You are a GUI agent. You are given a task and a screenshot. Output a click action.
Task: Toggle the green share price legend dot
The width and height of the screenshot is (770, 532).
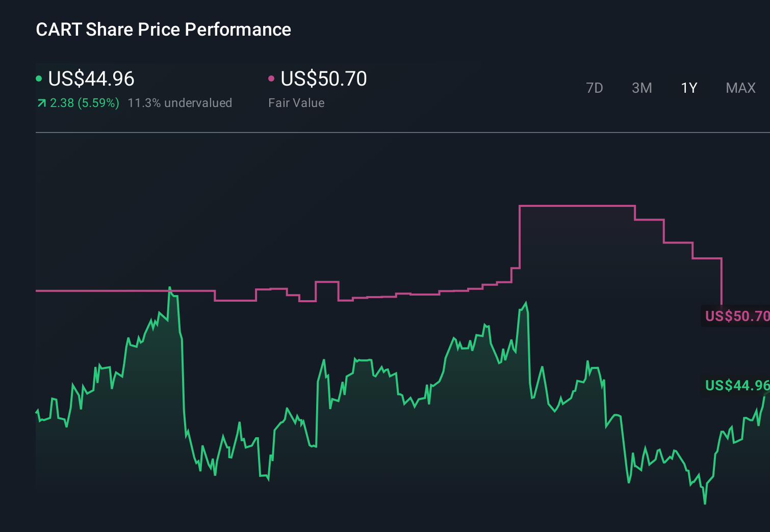(39, 78)
